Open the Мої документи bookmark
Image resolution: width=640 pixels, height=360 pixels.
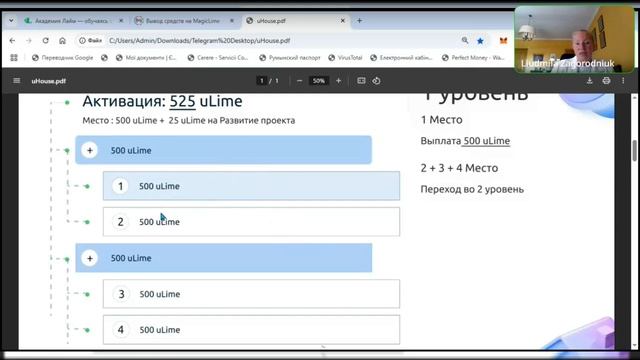(x=146, y=58)
